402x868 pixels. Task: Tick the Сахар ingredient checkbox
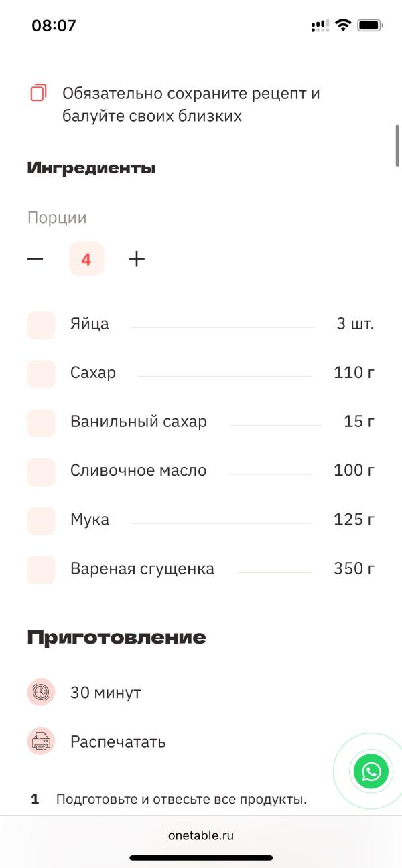point(41,374)
